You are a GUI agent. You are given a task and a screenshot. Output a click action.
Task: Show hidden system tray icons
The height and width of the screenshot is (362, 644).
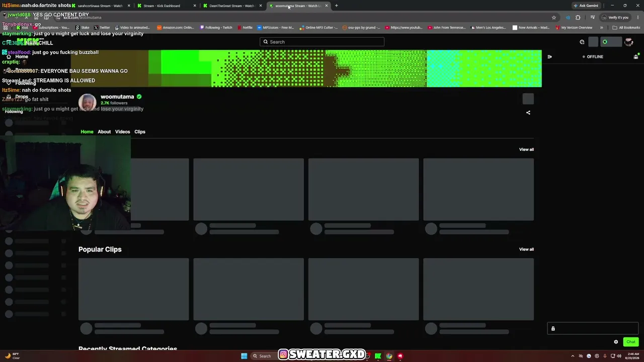point(573,356)
